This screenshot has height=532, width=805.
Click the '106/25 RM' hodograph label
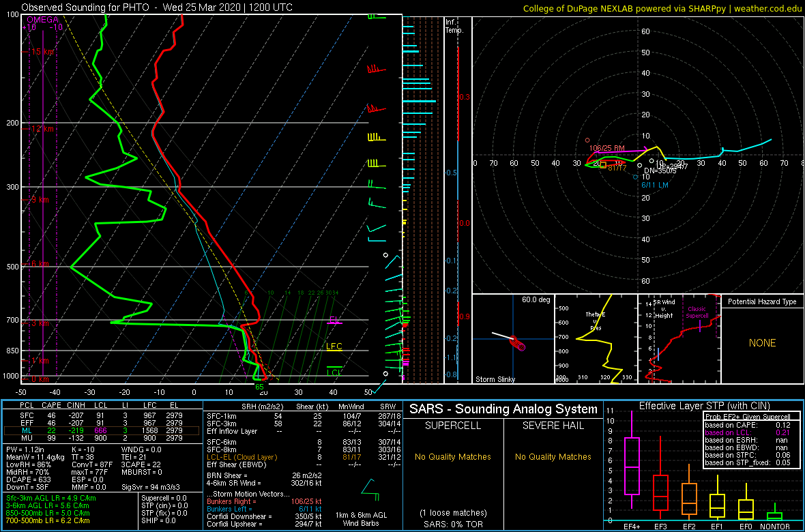607,148
